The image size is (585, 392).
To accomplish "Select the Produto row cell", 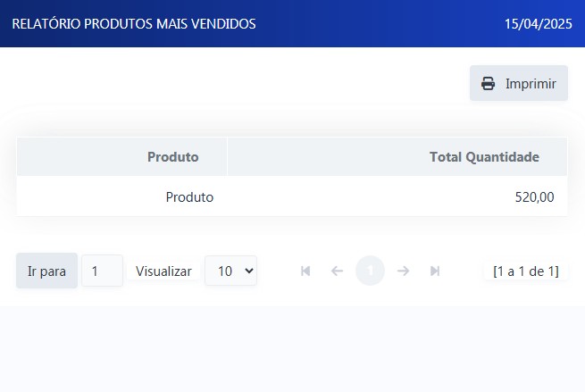I will tap(189, 197).
